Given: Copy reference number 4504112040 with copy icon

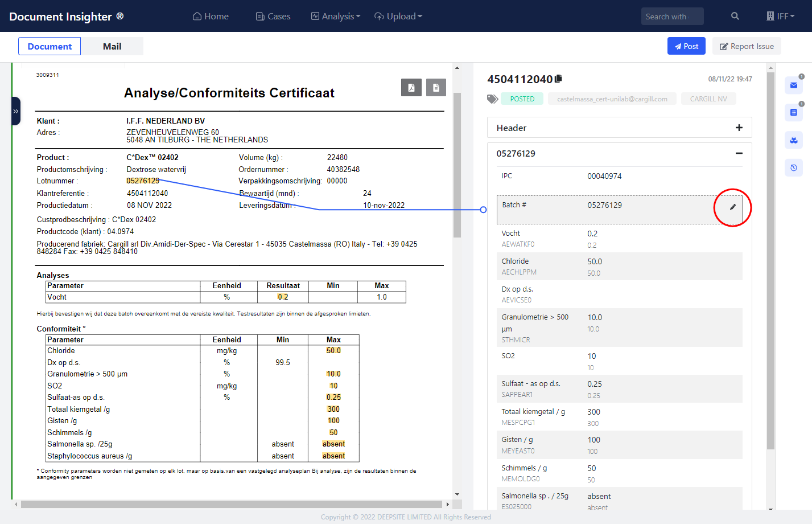Looking at the screenshot, I should click(559, 79).
